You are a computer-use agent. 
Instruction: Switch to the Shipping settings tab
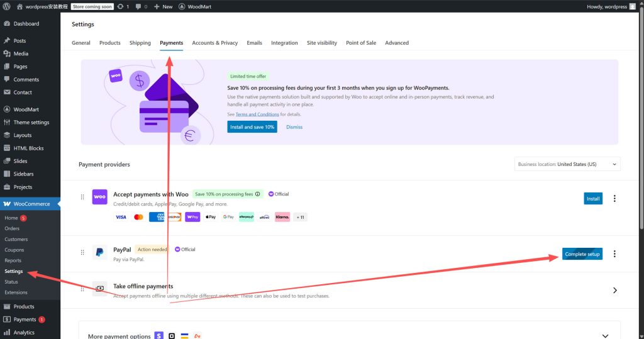(140, 43)
